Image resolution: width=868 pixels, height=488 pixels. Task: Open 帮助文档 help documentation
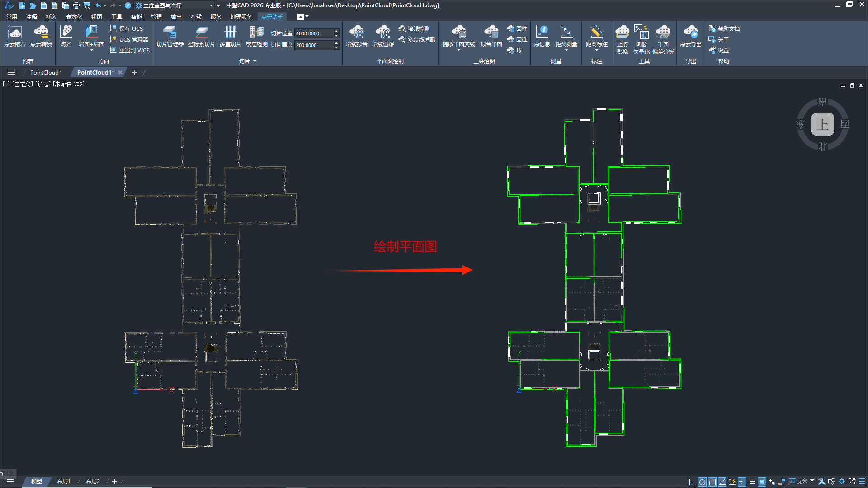[724, 28]
